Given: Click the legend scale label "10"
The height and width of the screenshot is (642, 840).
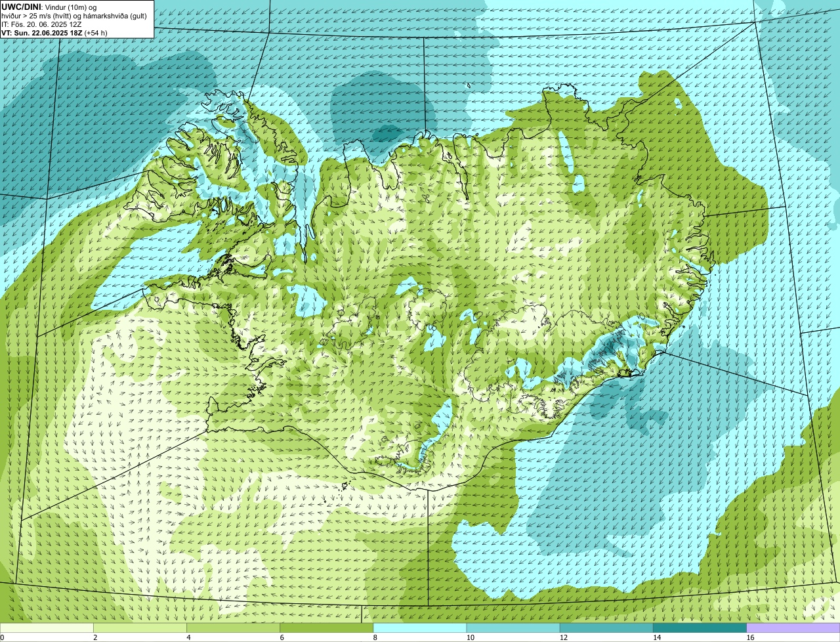Looking at the screenshot, I should click(x=470, y=637).
